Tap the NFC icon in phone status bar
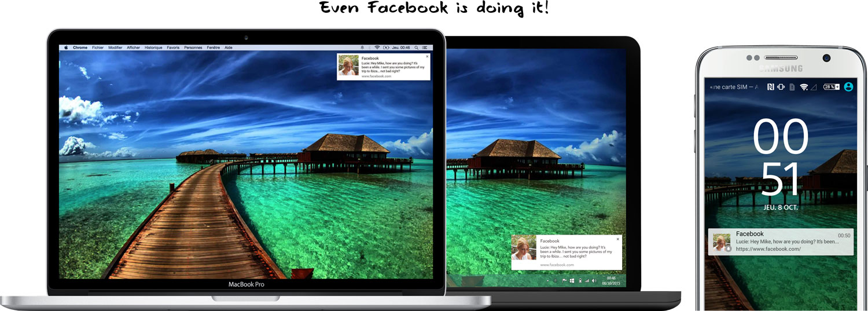This screenshot has width=868, height=311. tap(771, 87)
